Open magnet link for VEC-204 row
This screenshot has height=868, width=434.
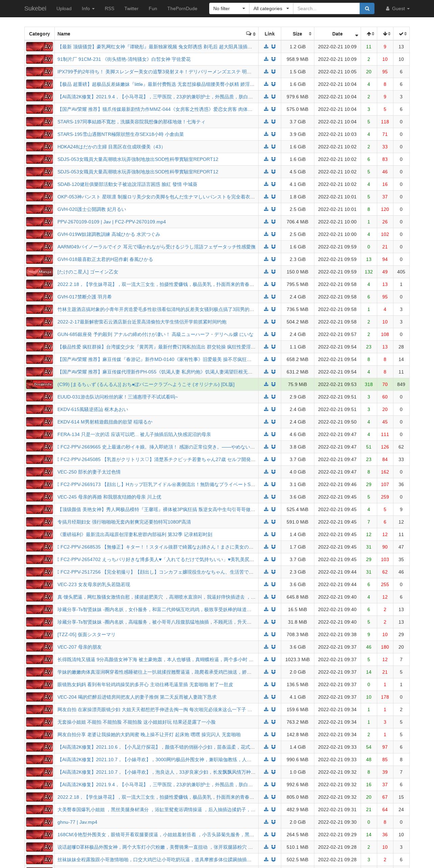coord(273,697)
